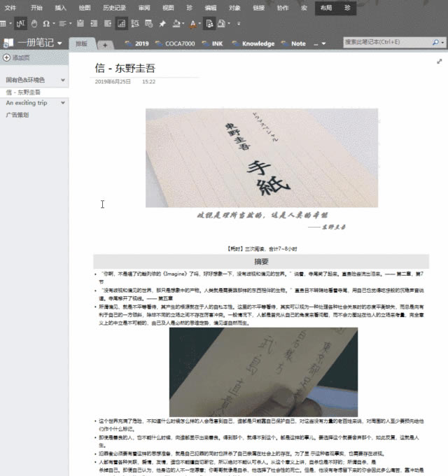Screen dimensions: 448x476
Task: Open the highlighted 布局 table tools tab
Action: tap(326, 8)
